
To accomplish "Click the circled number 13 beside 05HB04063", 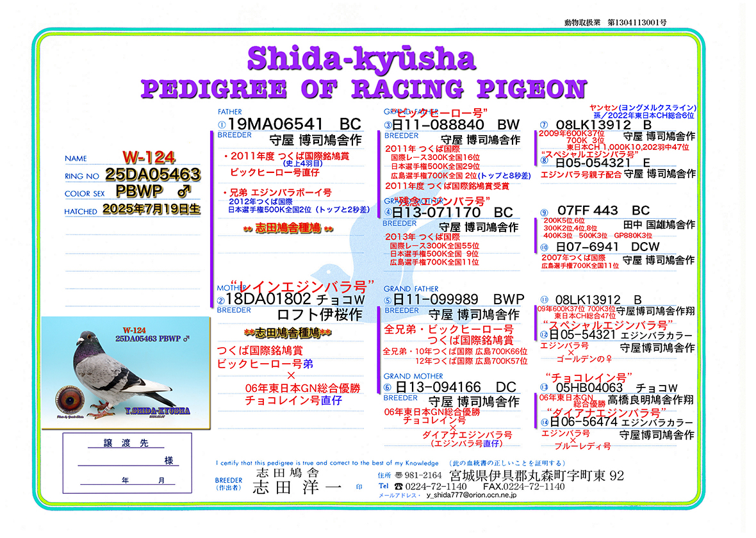I will point(544,387).
